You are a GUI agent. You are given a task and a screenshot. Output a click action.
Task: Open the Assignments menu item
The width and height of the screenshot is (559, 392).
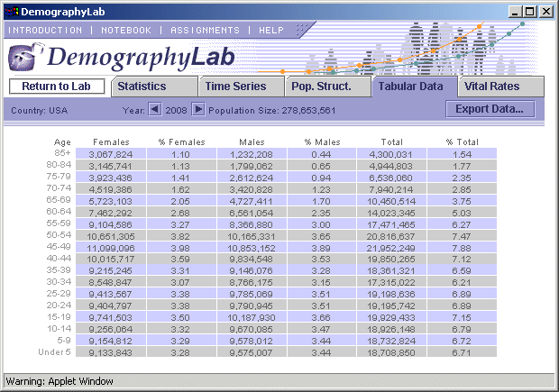click(205, 31)
